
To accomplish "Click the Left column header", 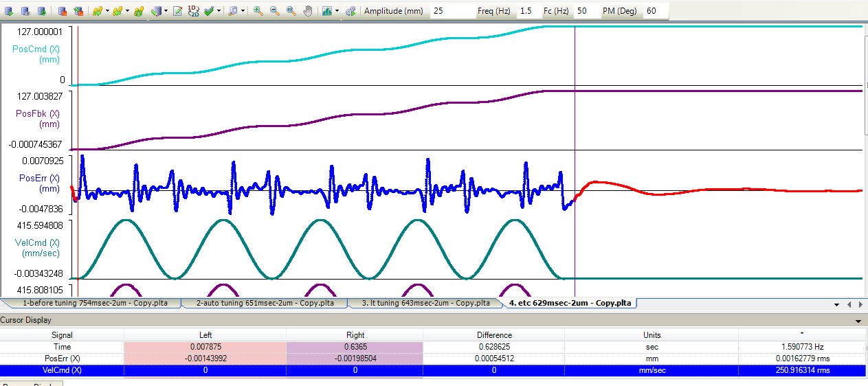I will (x=205, y=335).
